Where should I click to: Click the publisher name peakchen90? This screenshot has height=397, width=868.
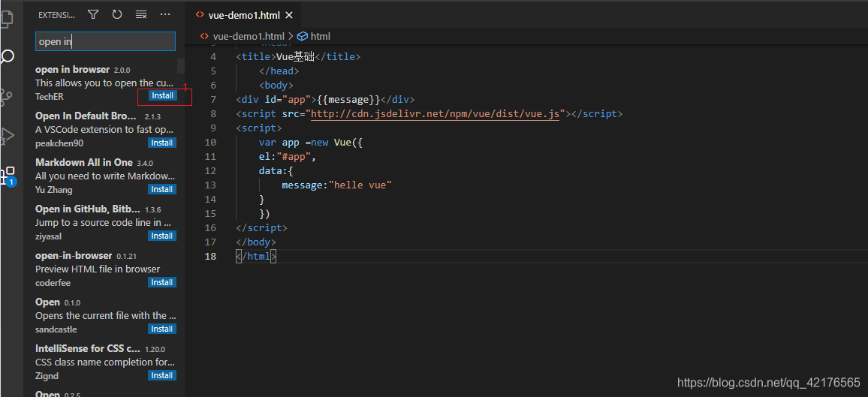pyautogui.click(x=59, y=143)
